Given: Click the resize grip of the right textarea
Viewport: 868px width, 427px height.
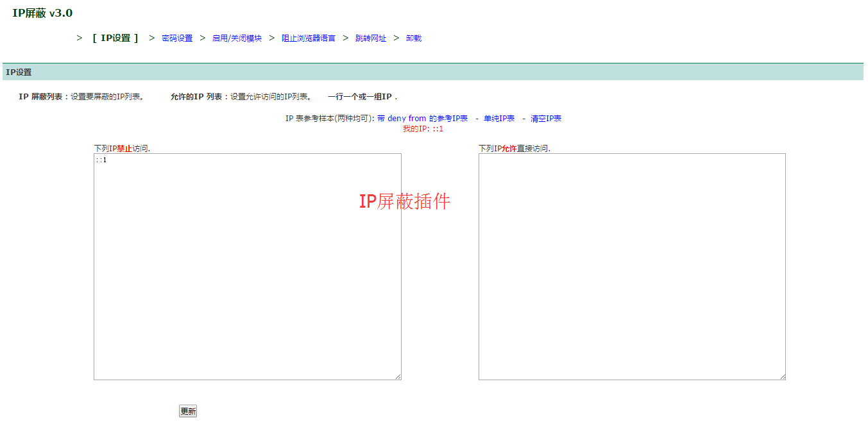Looking at the screenshot, I should [x=783, y=376].
